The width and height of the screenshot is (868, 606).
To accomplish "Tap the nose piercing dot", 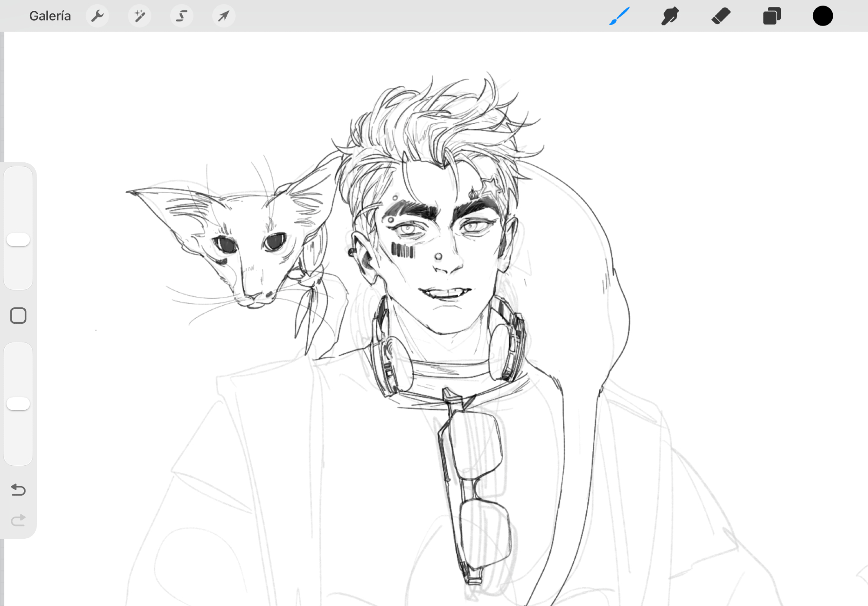I will tap(438, 257).
